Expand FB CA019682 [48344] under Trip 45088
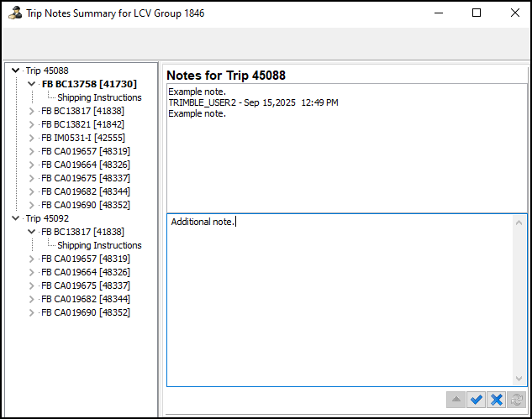532x419 pixels. (31, 191)
